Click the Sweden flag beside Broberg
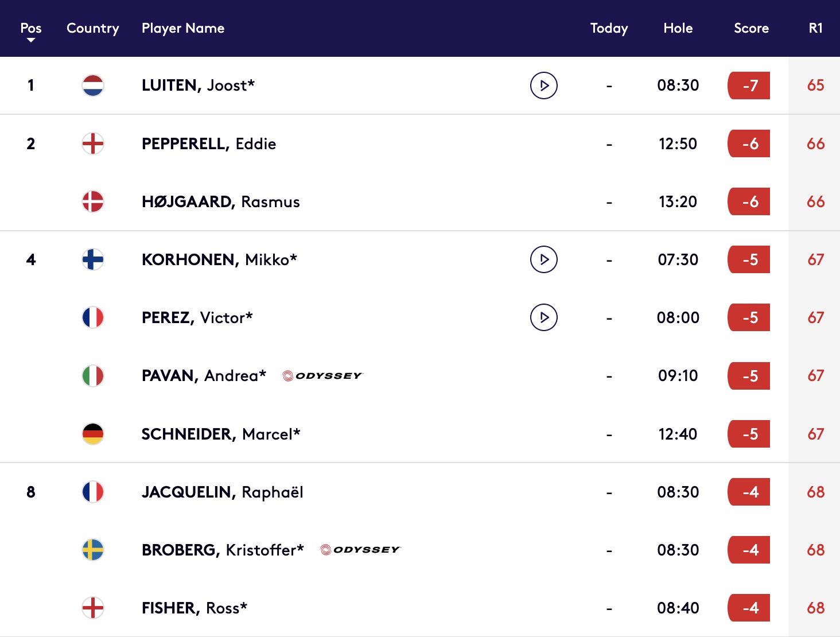840x637 pixels. (x=93, y=550)
